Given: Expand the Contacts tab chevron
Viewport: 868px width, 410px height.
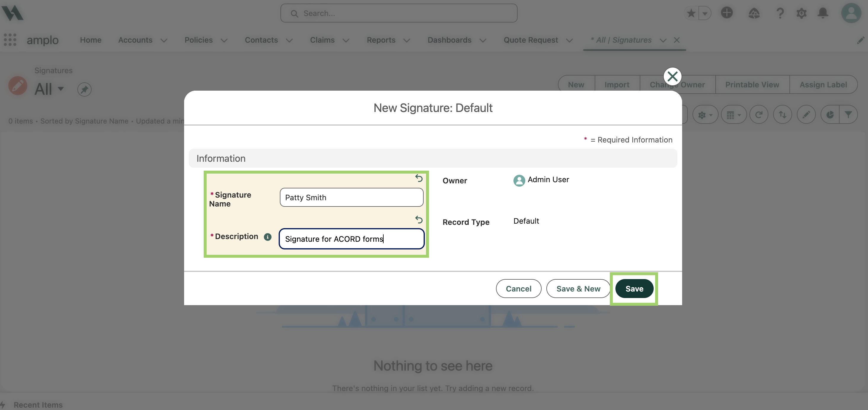Looking at the screenshot, I should coord(289,40).
